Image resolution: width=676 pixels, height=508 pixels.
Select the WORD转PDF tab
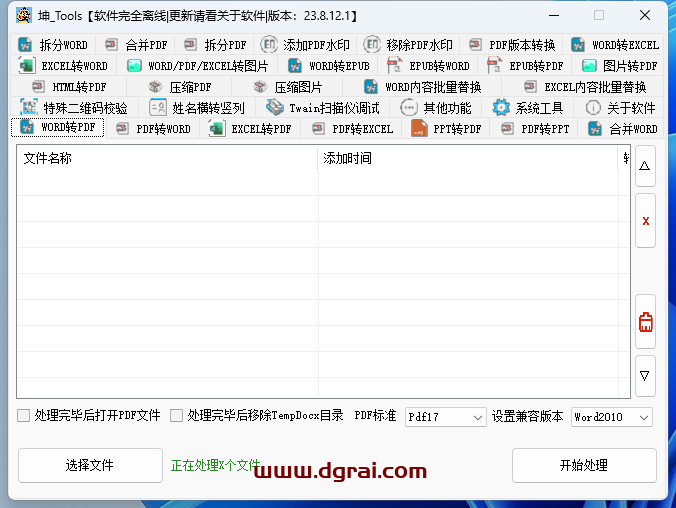(x=58, y=128)
